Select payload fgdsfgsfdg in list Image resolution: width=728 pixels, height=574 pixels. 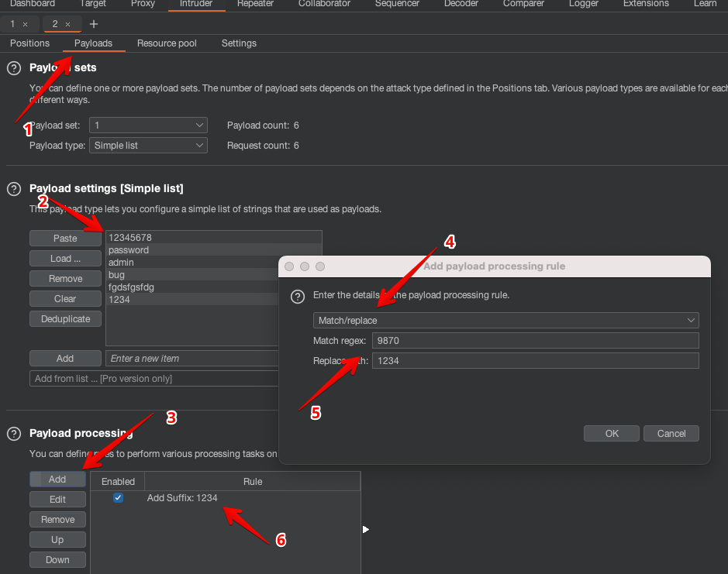click(x=193, y=287)
